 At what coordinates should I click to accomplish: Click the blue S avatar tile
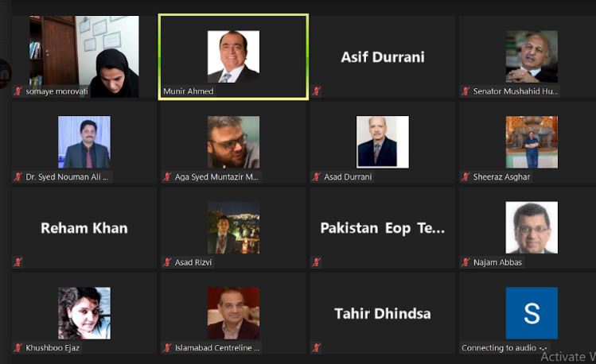click(532, 313)
